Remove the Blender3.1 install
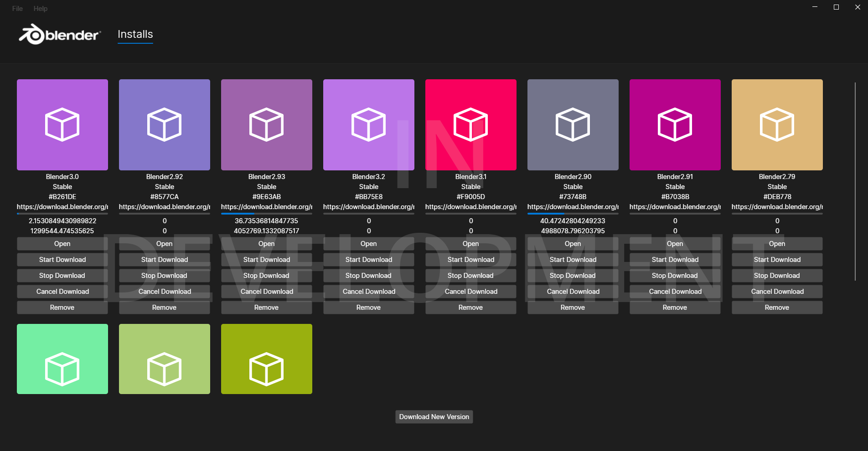The width and height of the screenshot is (868, 451). click(471, 307)
